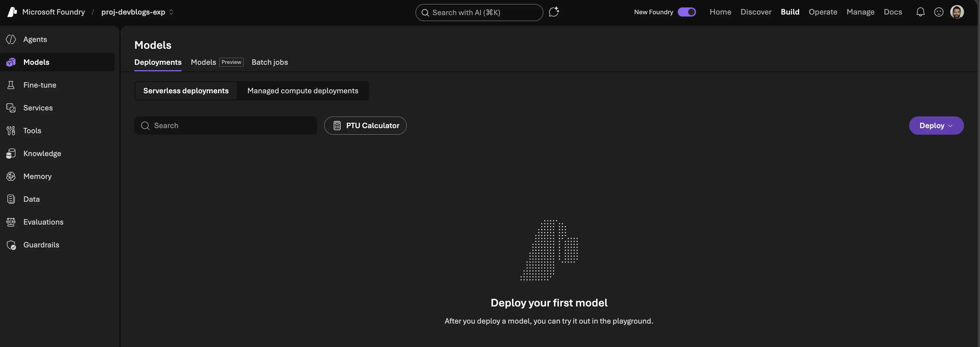Go to Home in top navigation

click(720, 12)
